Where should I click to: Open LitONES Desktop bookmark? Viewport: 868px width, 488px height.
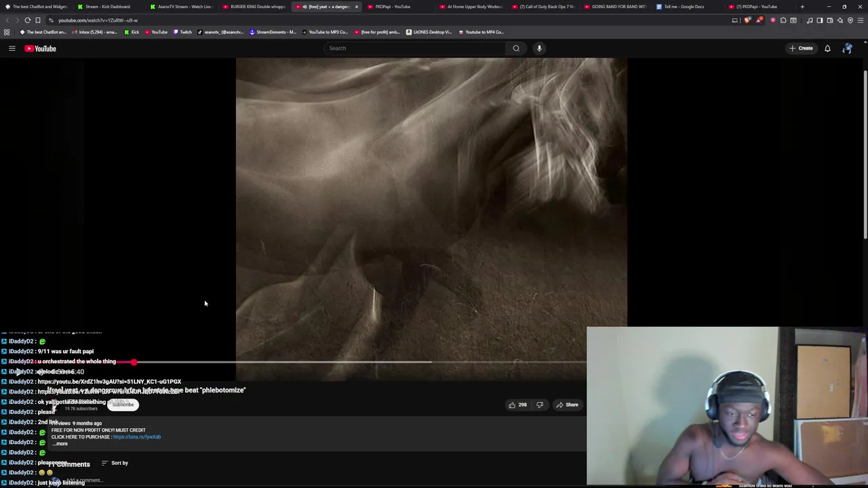point(429,32)
